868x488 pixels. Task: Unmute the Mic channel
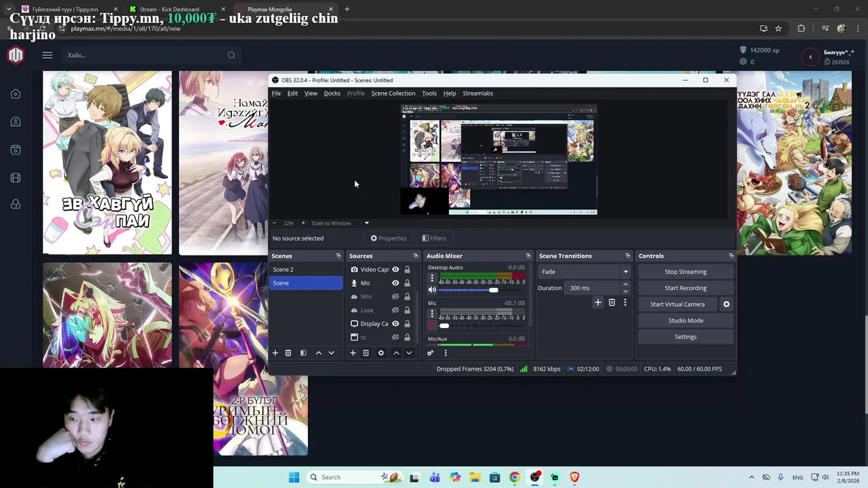coord(432,325)
